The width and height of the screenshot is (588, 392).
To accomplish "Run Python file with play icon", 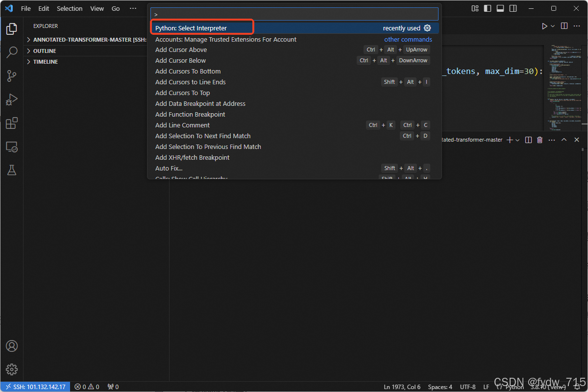I will coord(544,26).
